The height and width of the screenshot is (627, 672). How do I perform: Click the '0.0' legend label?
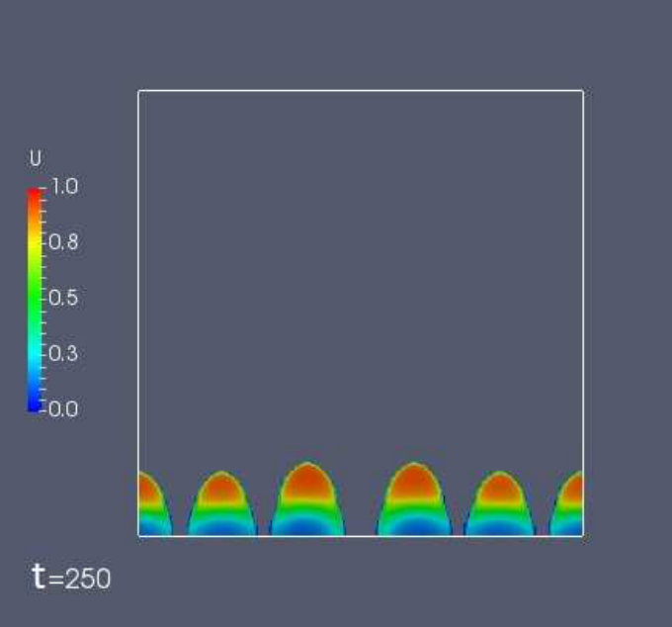pos(63,409)
